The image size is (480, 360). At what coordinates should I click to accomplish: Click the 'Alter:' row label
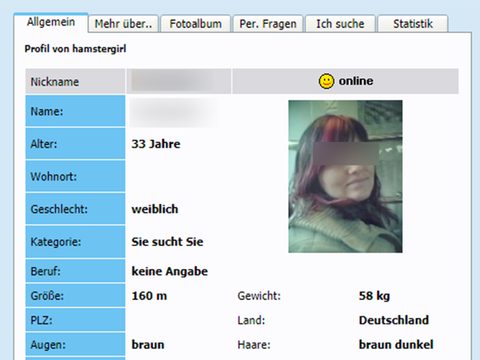[x=44, y=144]
